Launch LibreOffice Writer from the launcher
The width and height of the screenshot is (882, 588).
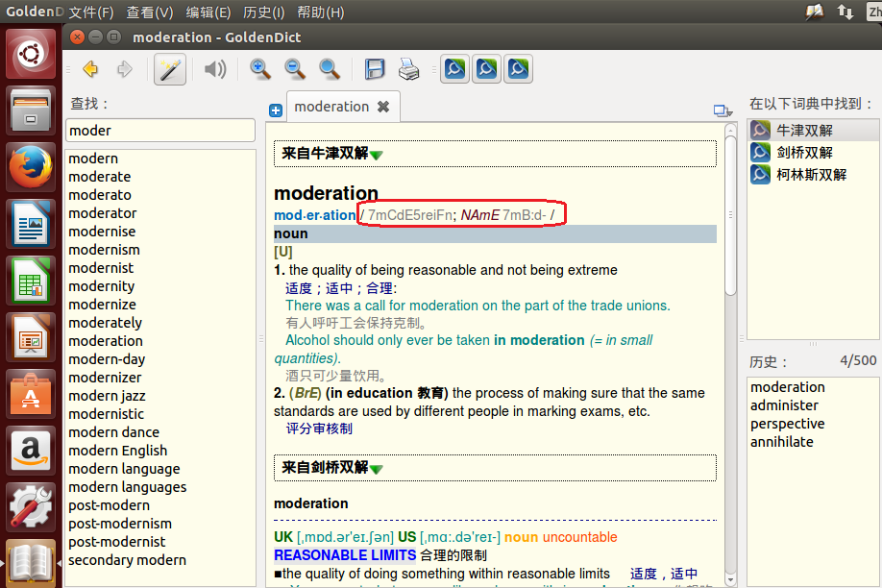click(x=31, y=224)
